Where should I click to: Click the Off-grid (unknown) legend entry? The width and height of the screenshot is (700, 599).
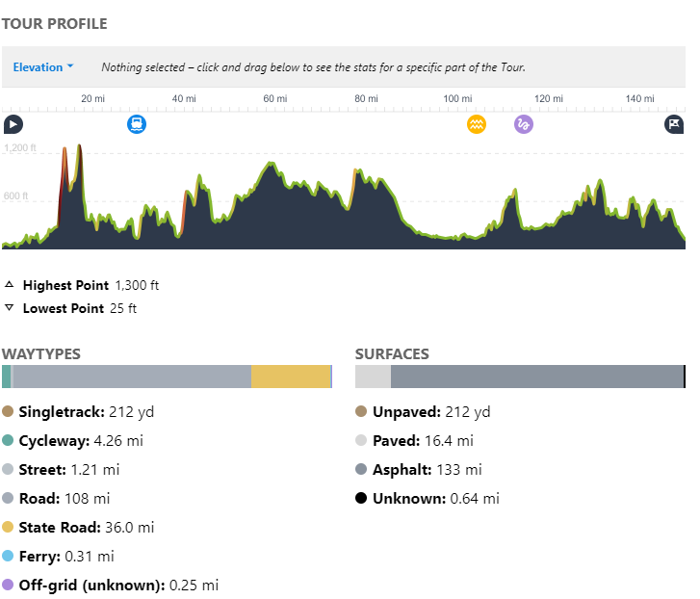(x=110, y=585)
